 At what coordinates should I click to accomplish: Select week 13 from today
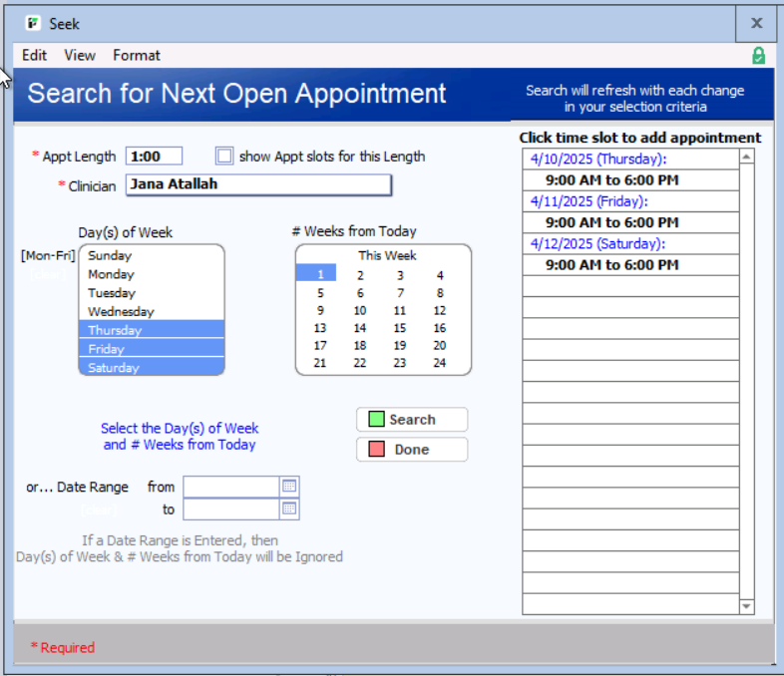tap(320, 328)
